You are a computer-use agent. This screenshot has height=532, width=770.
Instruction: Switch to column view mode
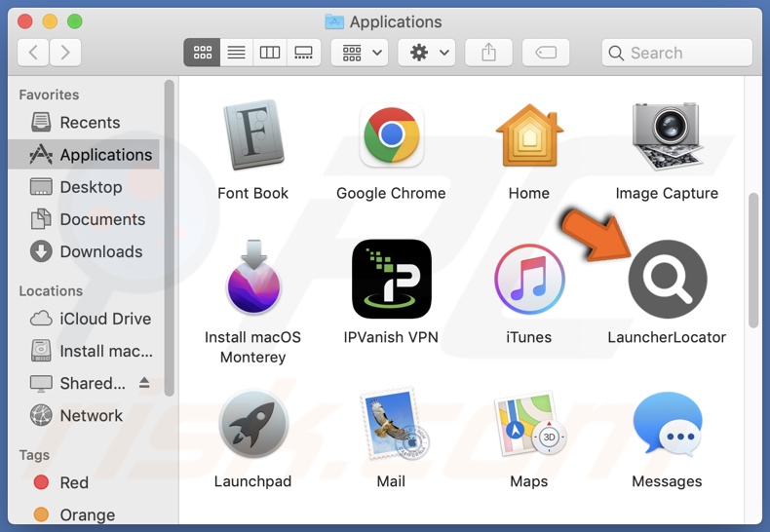coord(270,52)
